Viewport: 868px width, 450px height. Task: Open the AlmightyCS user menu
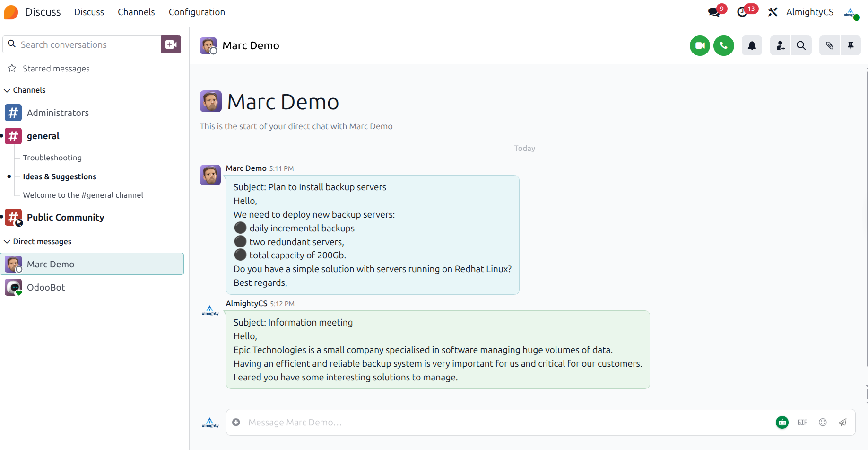pyautogui.click(x=810, y=12)
